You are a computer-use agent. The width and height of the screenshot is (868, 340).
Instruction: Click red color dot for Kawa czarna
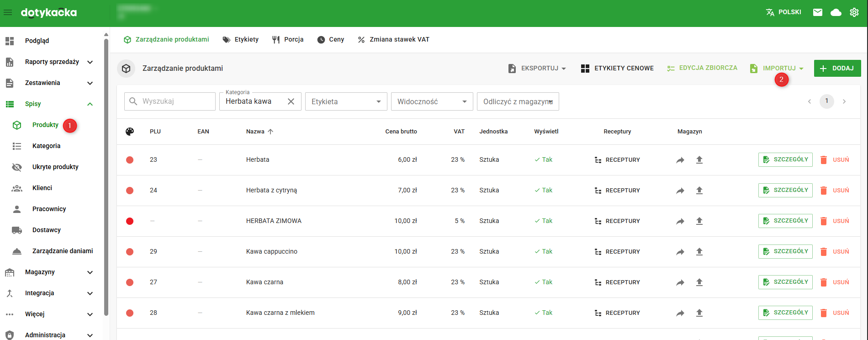130,282
